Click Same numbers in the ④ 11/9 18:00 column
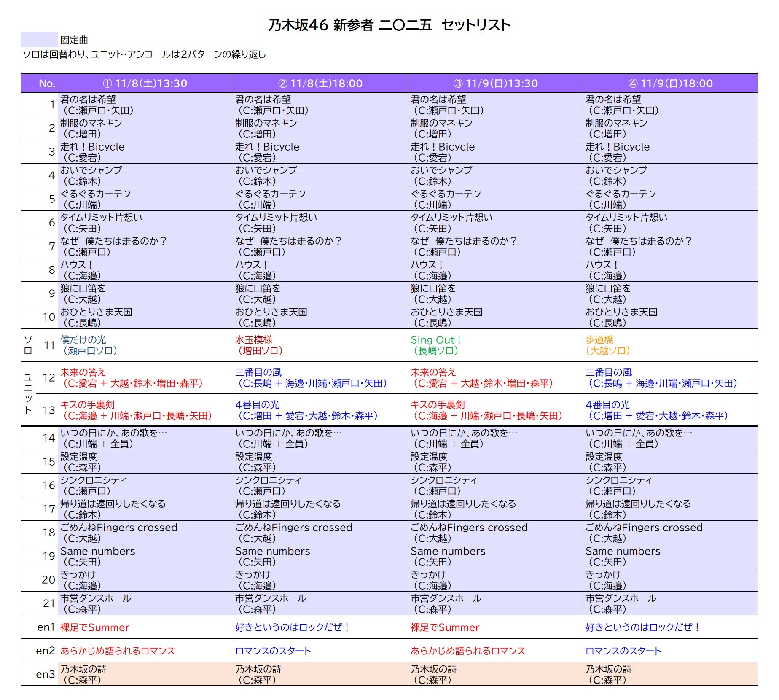This screenshot has width=779, height=700. [x=671, y=556]
